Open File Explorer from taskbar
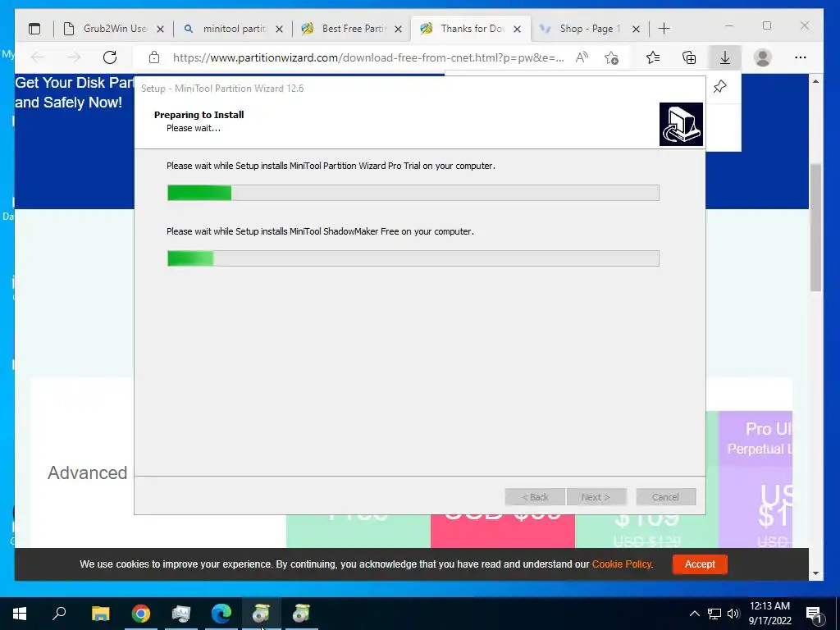This screenshot has width=840, height=630. point(100,614)
